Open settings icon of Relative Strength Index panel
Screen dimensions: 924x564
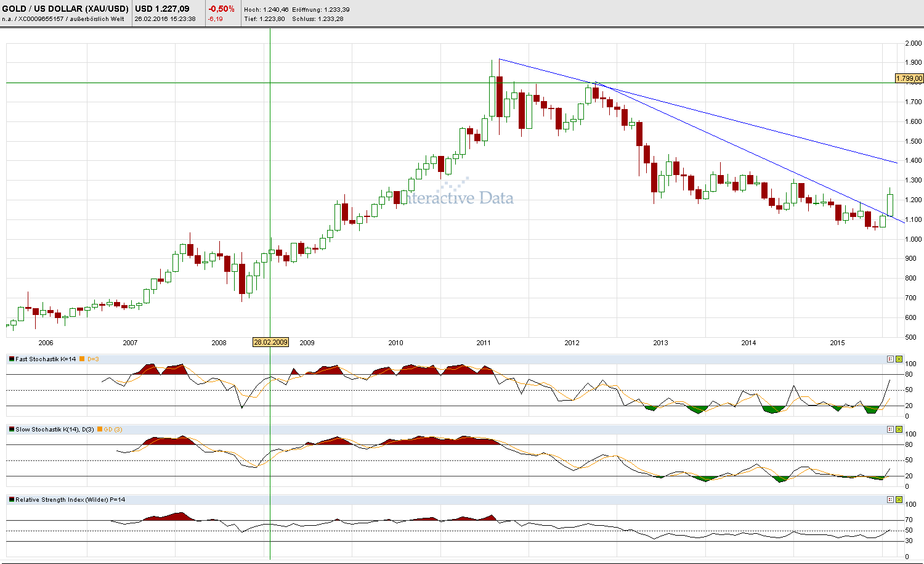click(x=890, y=499)
